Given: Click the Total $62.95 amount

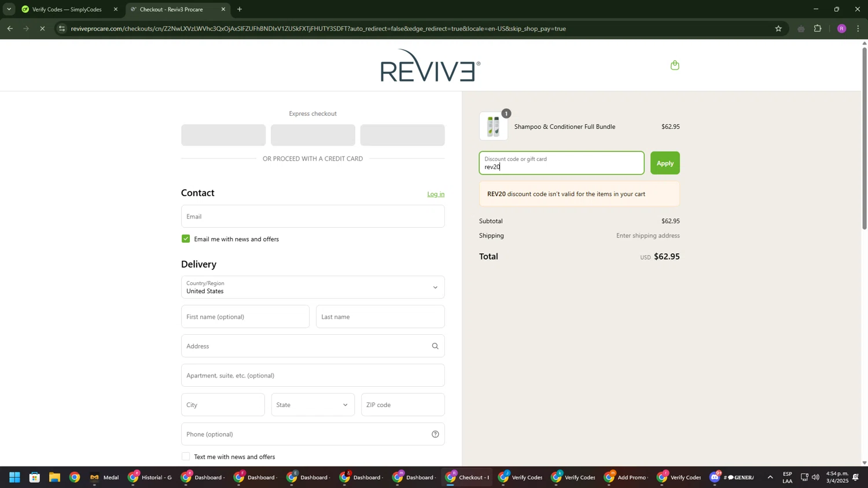Looking at the screenshot, I should [x=667, y=257].
